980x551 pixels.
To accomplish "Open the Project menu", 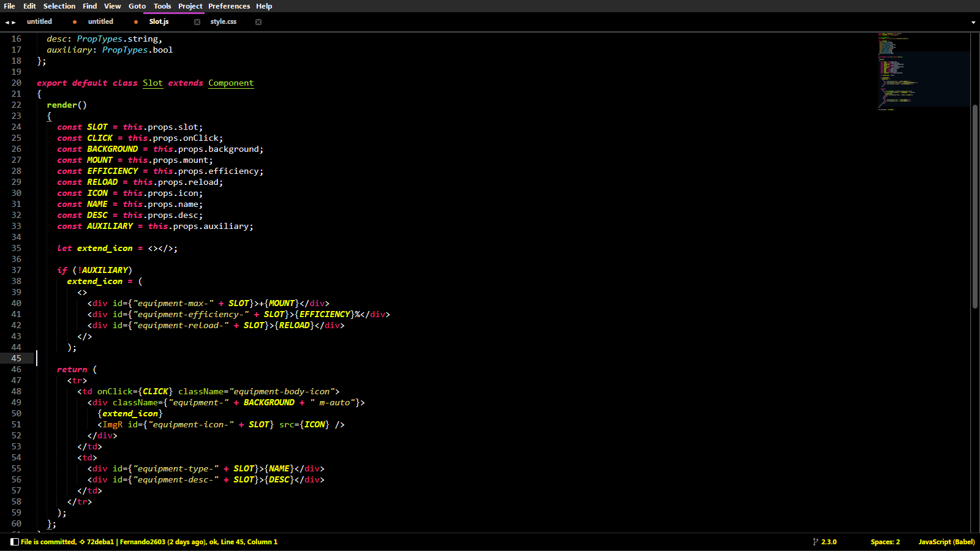I will tap(190, 6).
